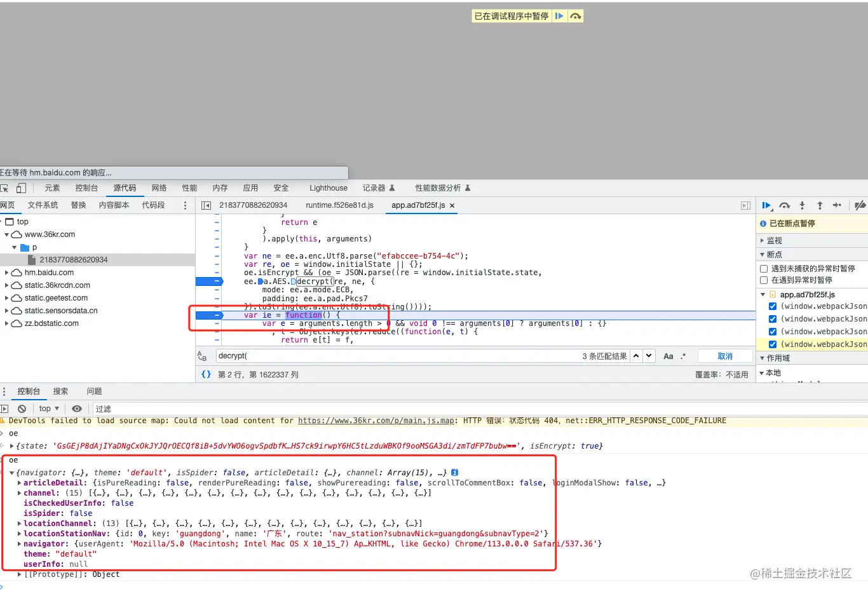The image size is (868, 596).
Task: Expand static.geetest.com tree node
Action: 7,298
